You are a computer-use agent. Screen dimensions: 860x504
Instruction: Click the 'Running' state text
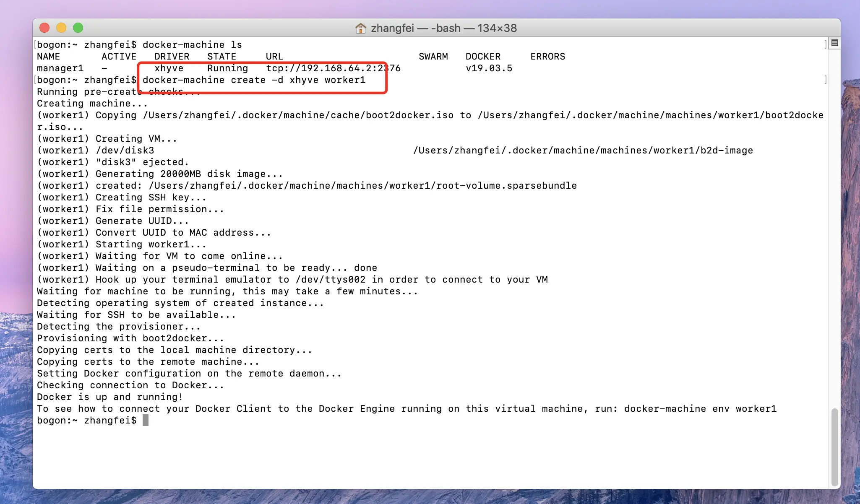[x=227, y=68]
